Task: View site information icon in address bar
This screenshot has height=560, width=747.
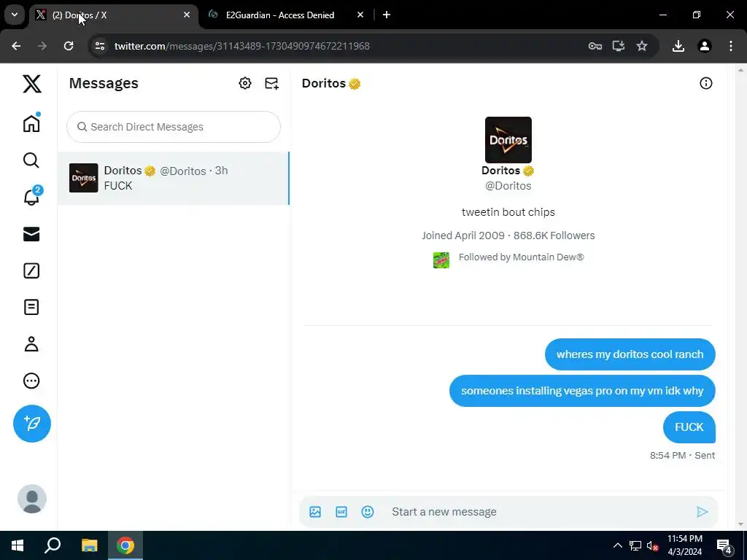Action: point(99,46)
